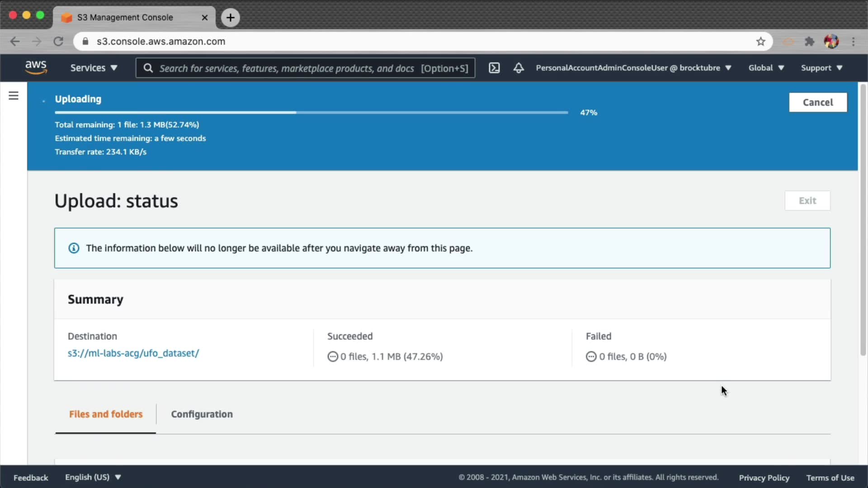Expand the Global region dropdown
The height and width of the screenshot is (488, 868).
pos(766,68)
